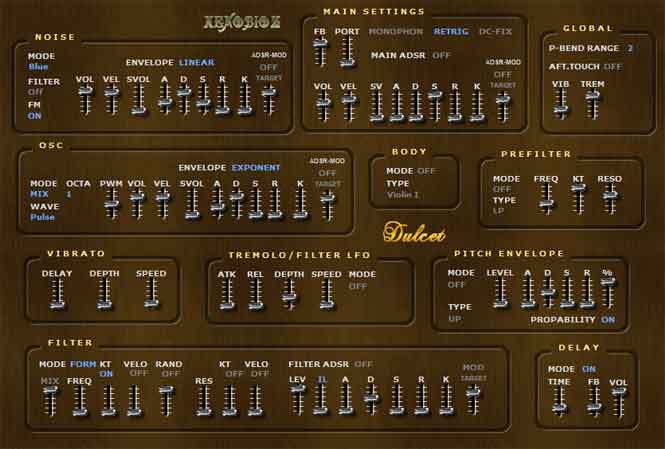Click MONOPHON in Main Settings
Image resolution: width=665 pixels, height=449 pixels.
[396, 32]
